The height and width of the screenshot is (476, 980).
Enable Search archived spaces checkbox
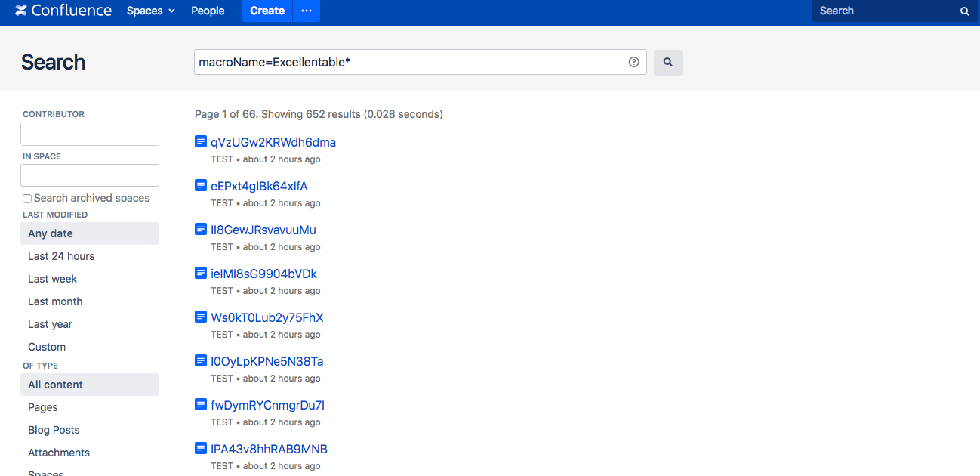[27, 199]
